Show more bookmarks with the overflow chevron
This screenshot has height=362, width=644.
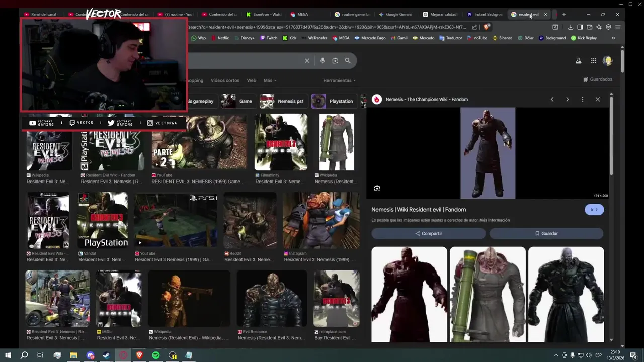click(x=613, y=38)
